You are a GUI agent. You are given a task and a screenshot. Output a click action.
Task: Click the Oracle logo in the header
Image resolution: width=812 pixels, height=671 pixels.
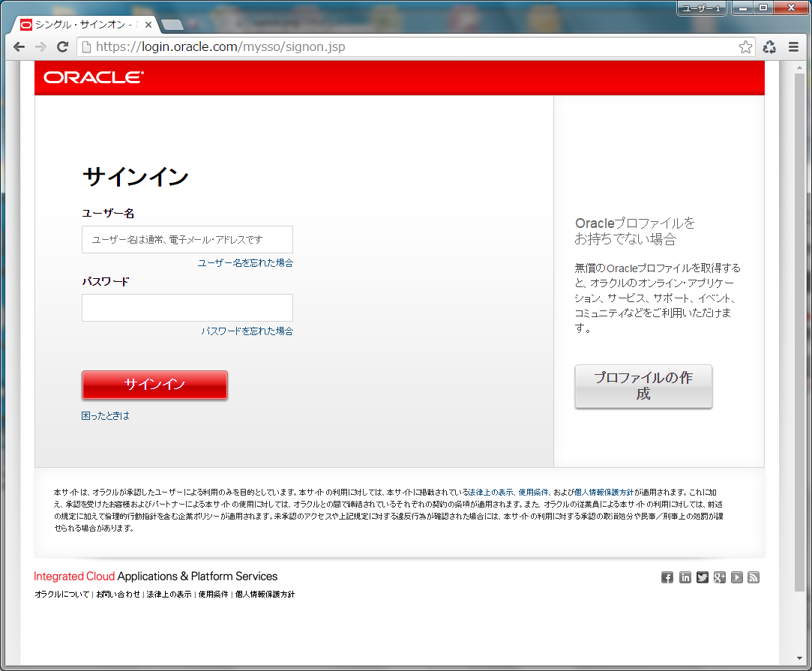point(94,77)
